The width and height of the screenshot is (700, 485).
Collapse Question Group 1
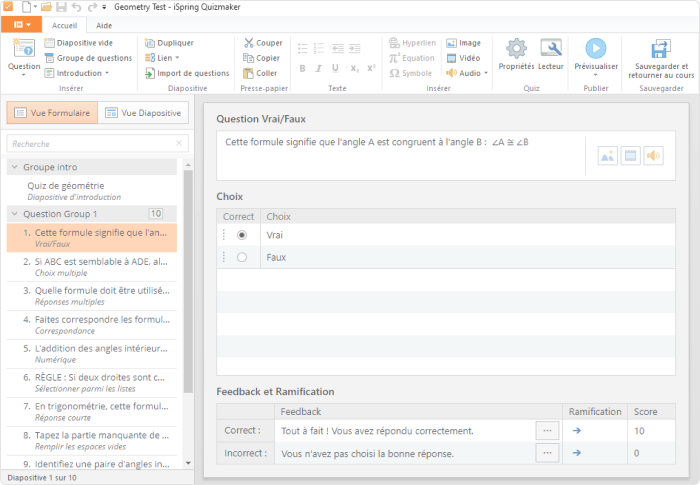[15, 214]
